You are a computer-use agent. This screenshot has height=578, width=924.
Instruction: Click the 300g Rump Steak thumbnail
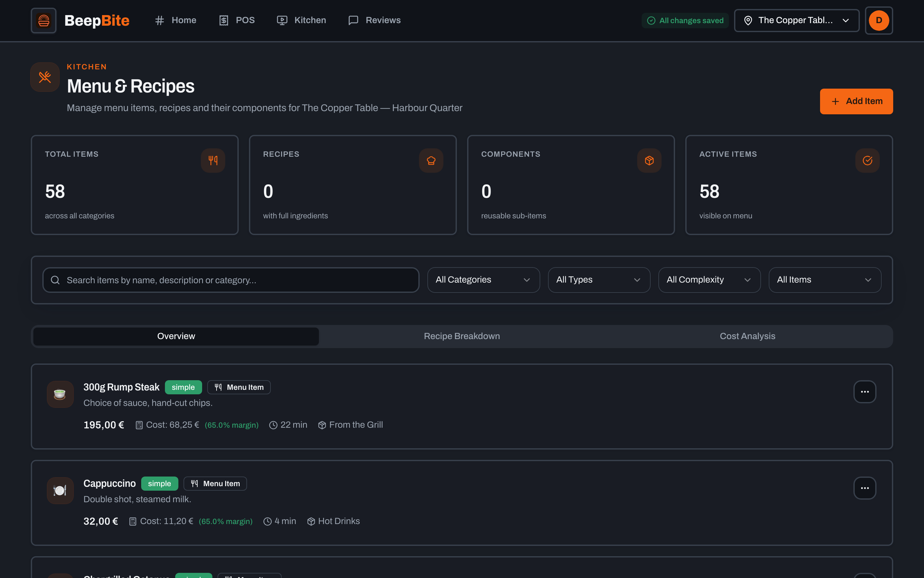click(60, 394)
